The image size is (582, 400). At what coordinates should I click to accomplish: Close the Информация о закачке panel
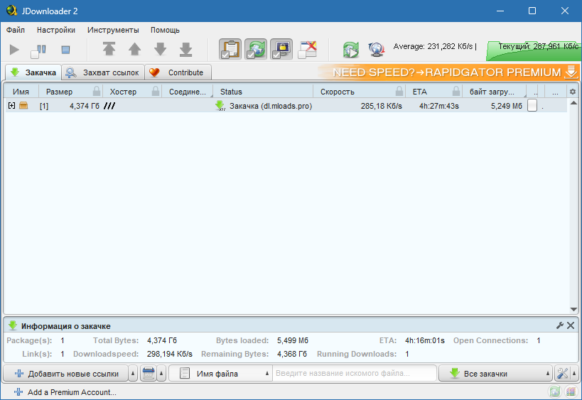pos(571,325)
